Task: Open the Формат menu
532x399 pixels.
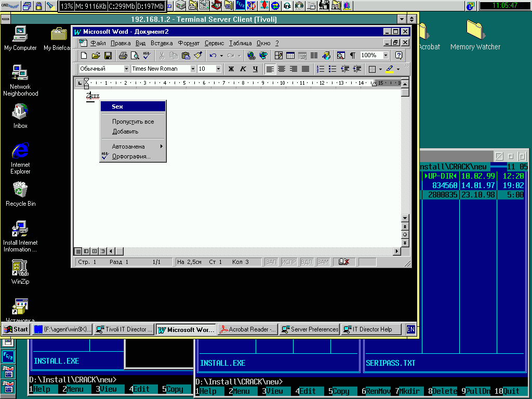Action: tap(189, 43)
